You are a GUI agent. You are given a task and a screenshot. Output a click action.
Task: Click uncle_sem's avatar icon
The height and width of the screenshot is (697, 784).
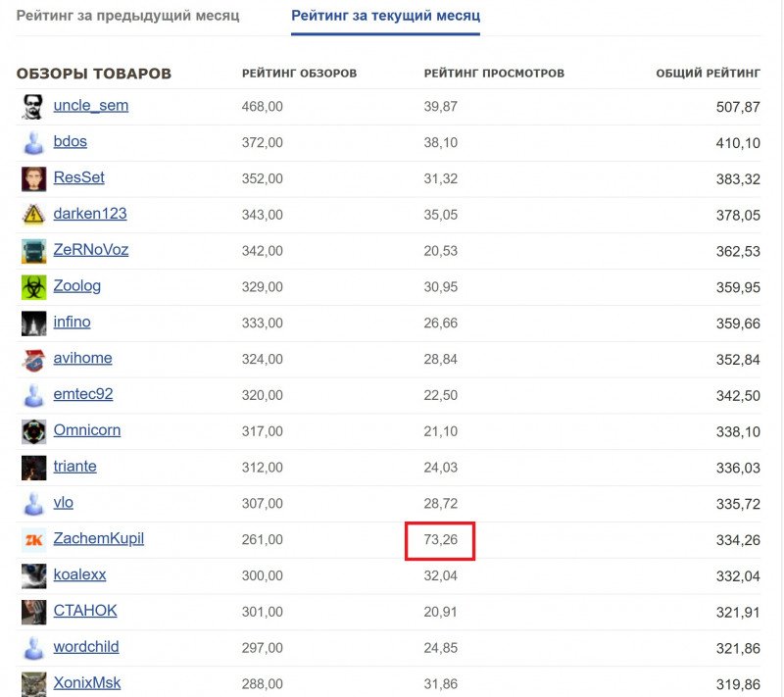pyautogui.click(x=33, y=107)
